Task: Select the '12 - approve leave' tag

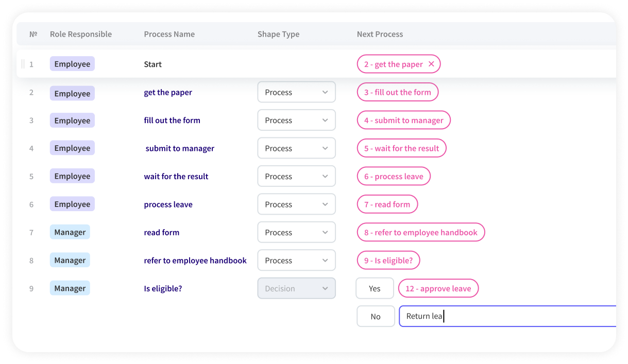Action: tap(438, 289)
